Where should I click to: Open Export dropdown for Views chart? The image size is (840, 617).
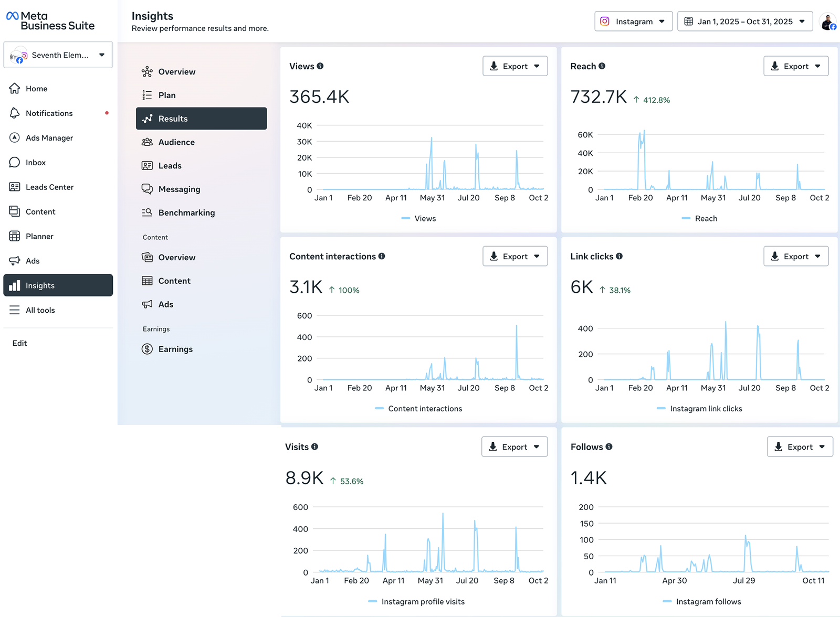click(514, 66)
